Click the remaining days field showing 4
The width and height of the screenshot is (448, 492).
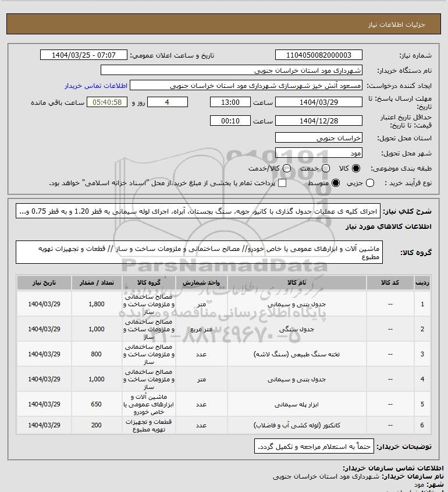[168, 102]
